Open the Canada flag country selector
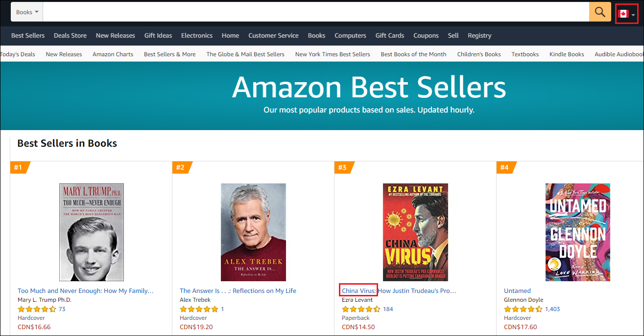This screenshot has width=644, height=336. point(626,14)
